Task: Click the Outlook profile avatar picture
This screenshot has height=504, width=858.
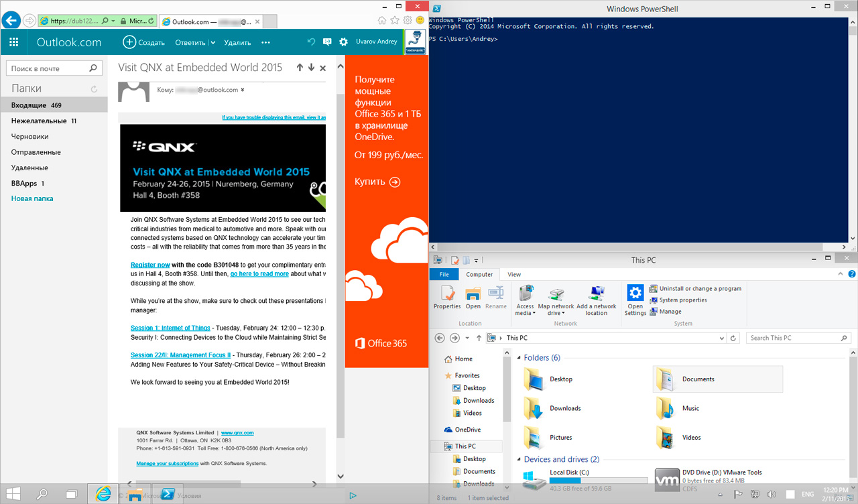Action: pyautogui.click(x=416, y=42)
